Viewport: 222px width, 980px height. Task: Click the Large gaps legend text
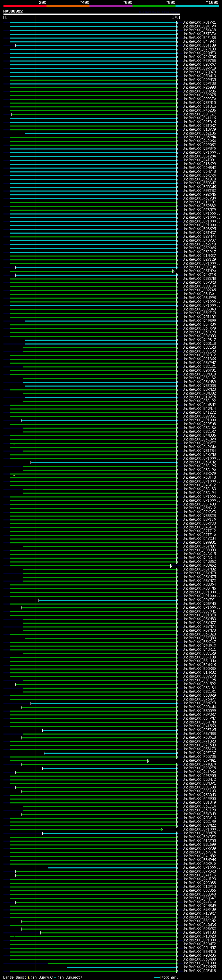(x=43, y=977)
